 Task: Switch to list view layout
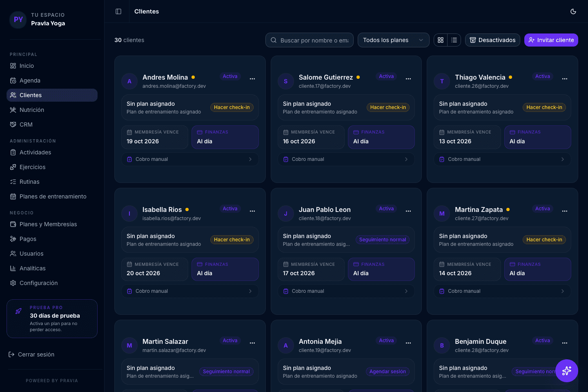tap(454, 40)
